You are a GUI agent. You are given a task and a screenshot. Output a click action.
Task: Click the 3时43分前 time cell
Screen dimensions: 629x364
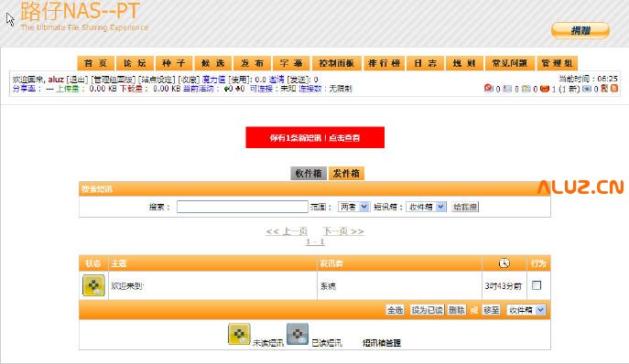tap(503, 286)
